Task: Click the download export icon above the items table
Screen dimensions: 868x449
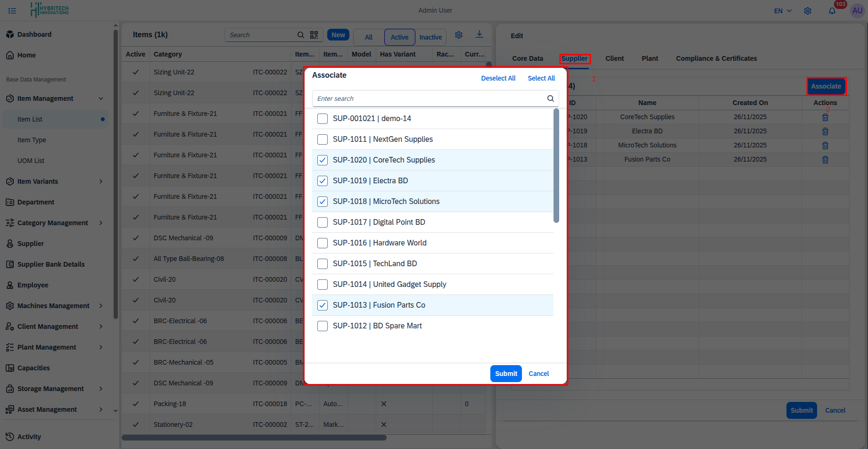Action: click(479, 34)
